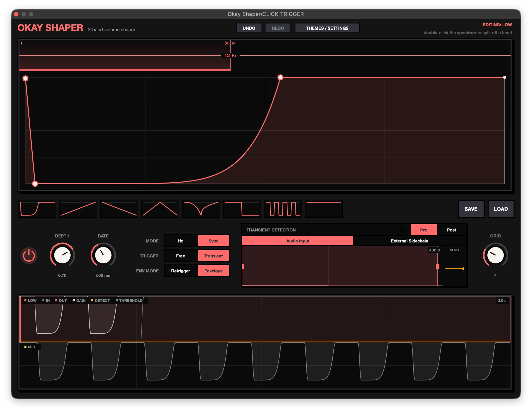Image resolution: width=532 pixels, height=412 pixels.
Task: Save the current shape preset
Action: (471, 209)
